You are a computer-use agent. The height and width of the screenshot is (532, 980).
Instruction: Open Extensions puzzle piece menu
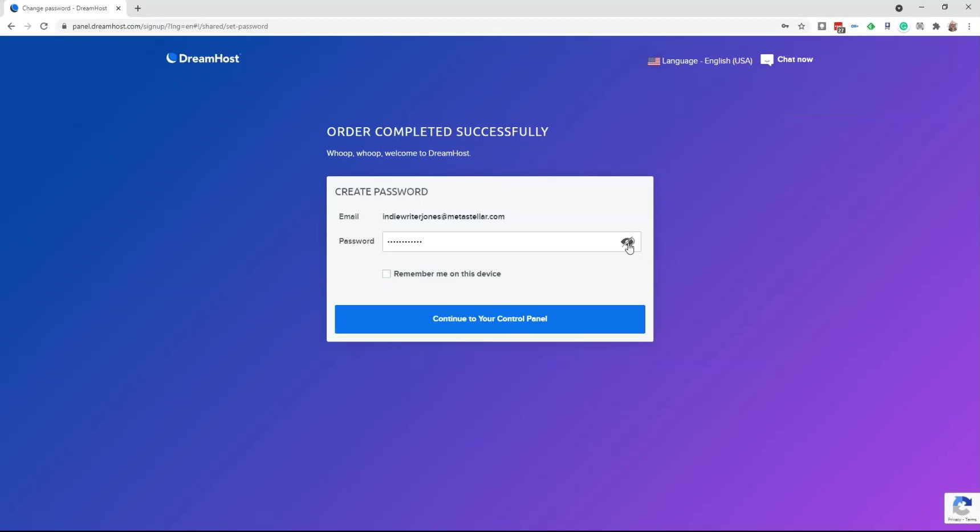point(936,26)
